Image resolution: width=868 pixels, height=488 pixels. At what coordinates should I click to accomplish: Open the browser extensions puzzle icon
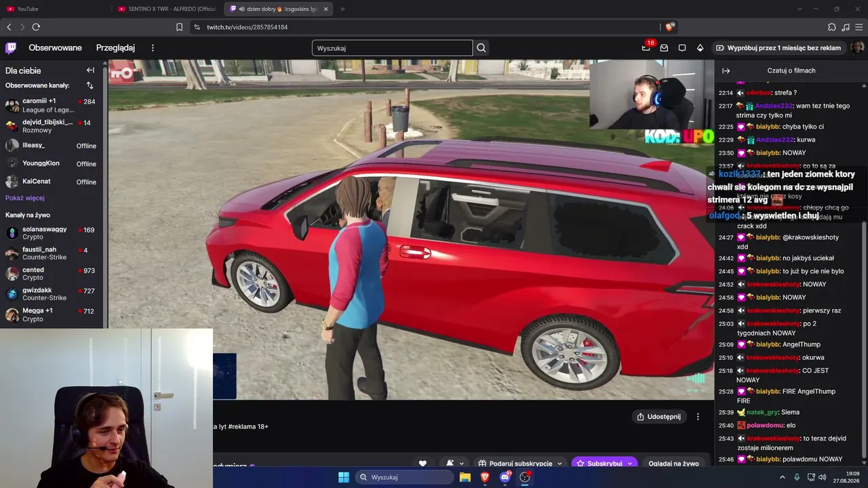coord(832,27)
